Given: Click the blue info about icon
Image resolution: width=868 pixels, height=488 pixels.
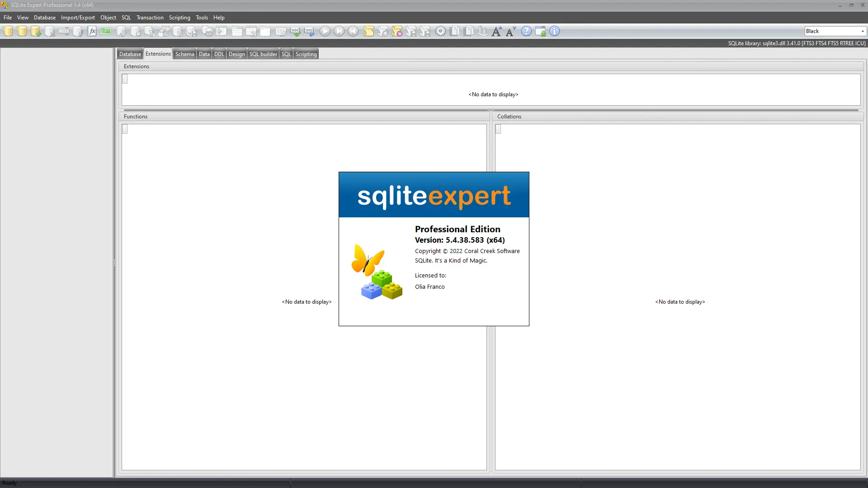Looking at the screenshot, I should (554, 31).
